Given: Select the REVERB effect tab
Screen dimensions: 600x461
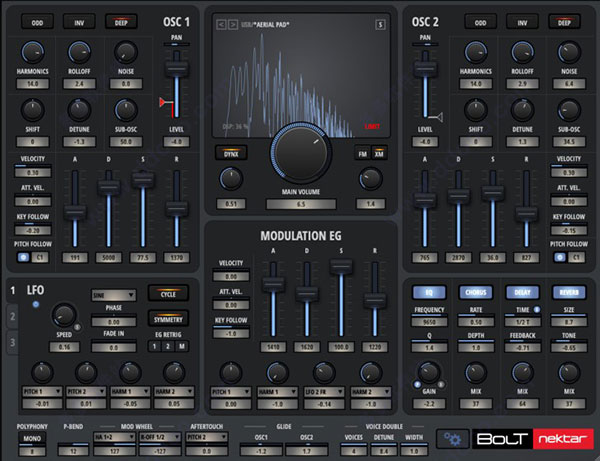Looking at the screenshot, I should click(569, 293).
